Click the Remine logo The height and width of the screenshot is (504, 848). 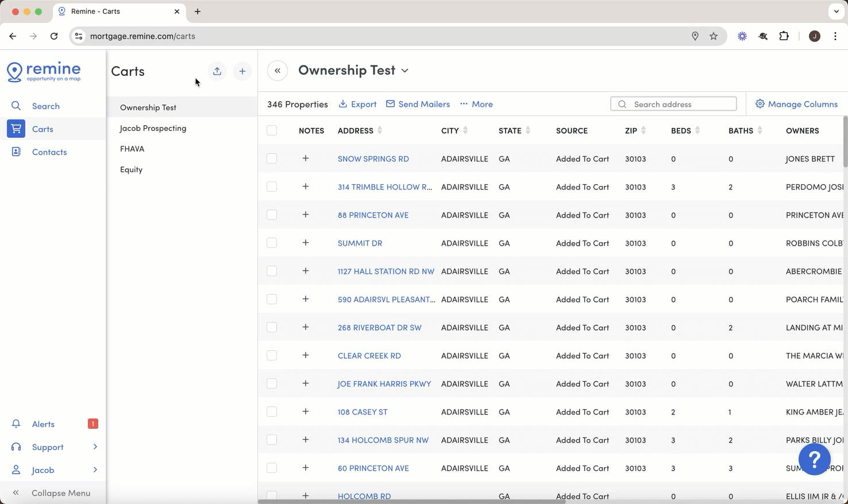click(44, 72)
